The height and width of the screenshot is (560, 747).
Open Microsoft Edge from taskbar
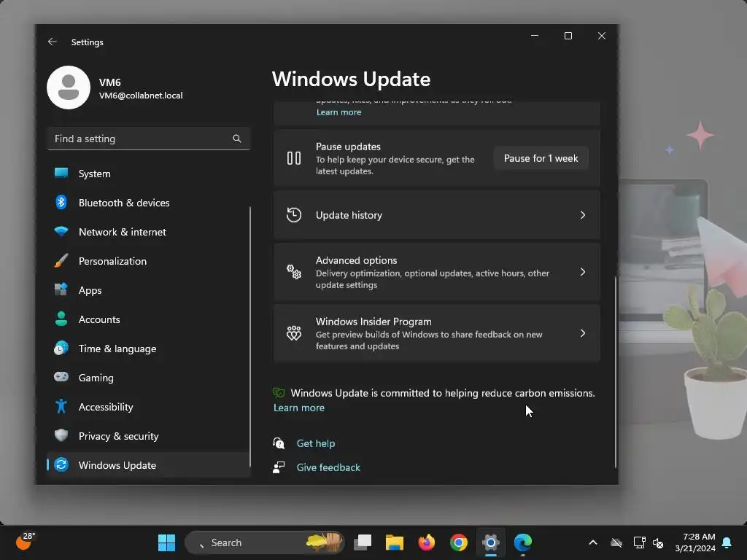(x=522, y=542)
